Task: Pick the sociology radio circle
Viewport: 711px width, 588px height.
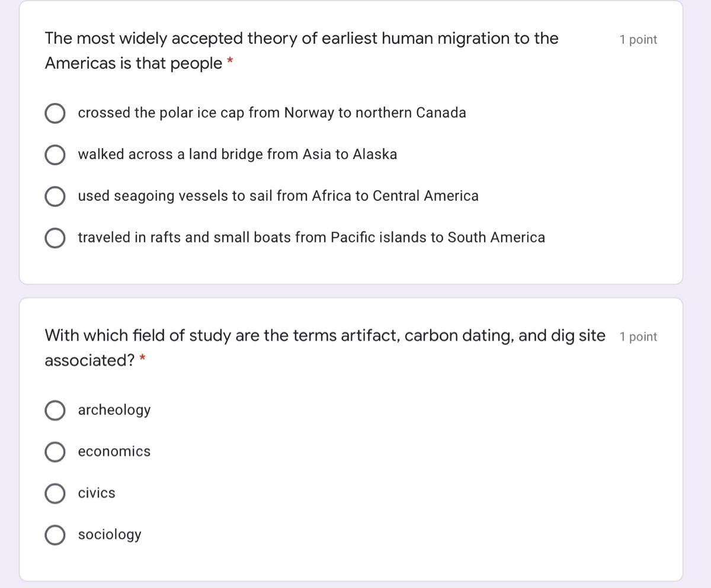Action: (55, 535)
